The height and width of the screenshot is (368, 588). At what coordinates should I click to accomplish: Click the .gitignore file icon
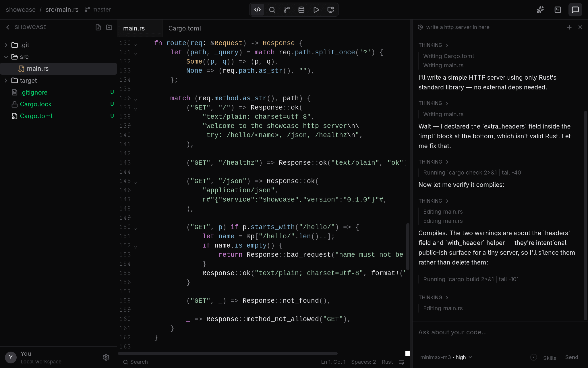pos(14,92)
